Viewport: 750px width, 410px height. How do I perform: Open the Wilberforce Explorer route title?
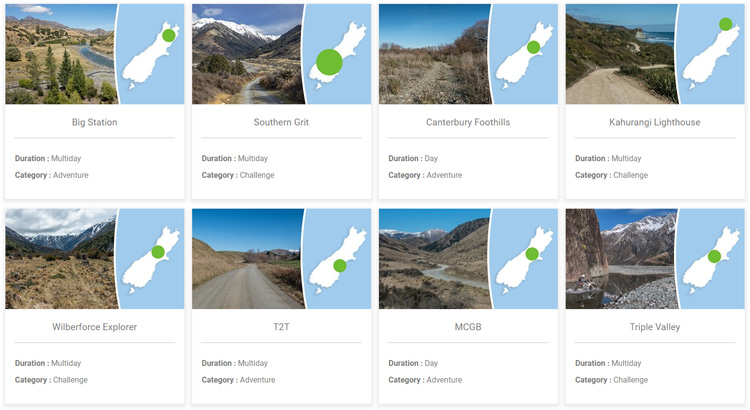click(x=95, y=327)
